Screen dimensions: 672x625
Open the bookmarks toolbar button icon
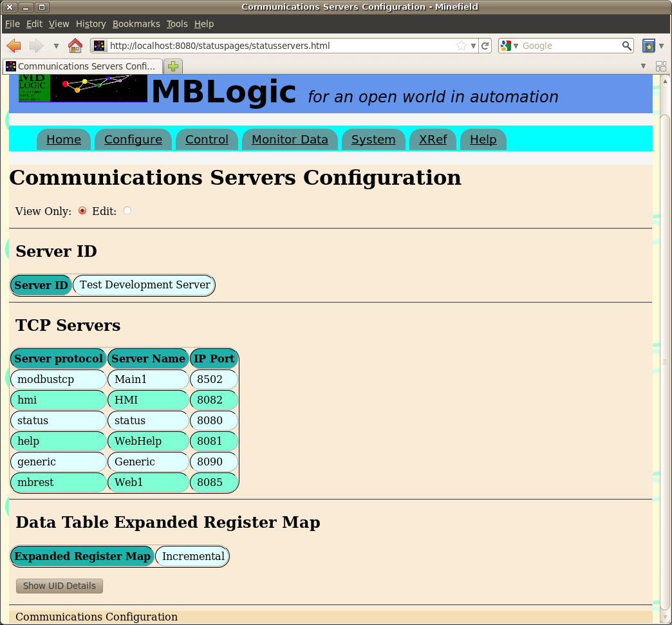coord(648,46)
